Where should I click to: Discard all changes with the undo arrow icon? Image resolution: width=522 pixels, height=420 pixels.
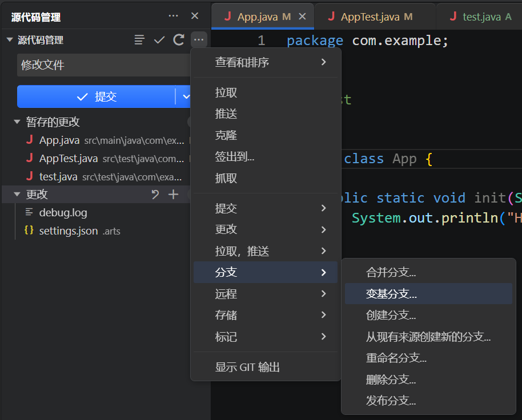click(155, 194)
